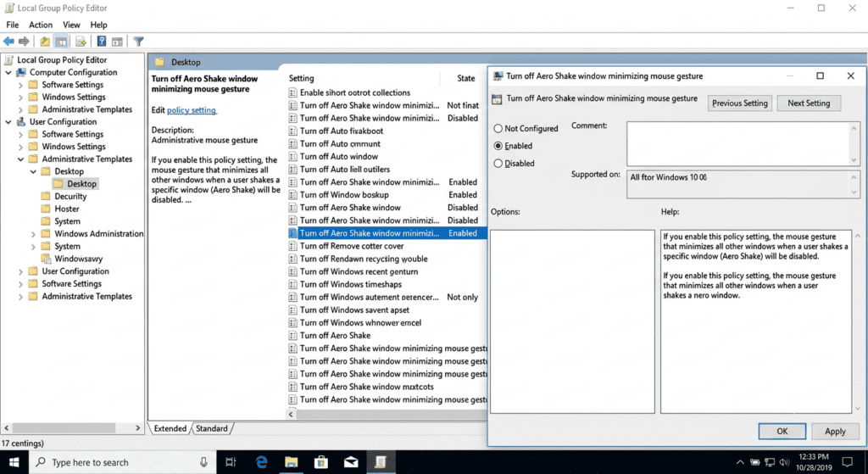868x474 pixels.
Task: Switch to the Extended tab
Action: coord(170,428)
